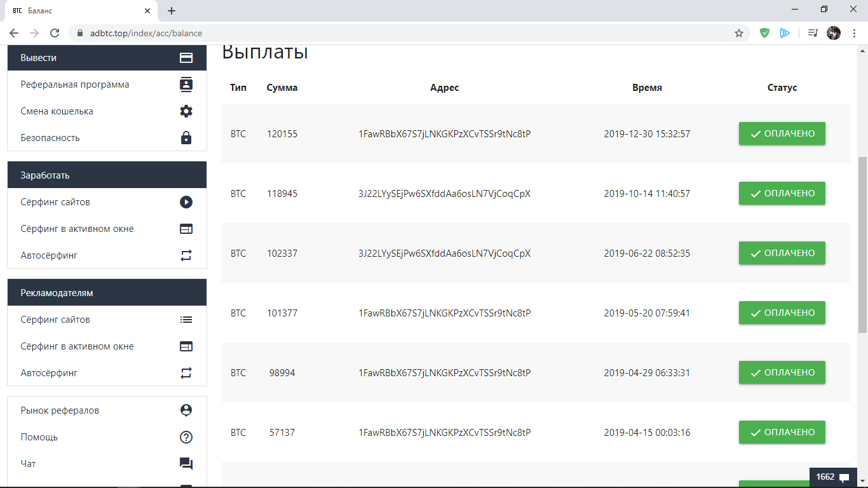Click the amount 98994
This screenshot has height=488, width=868.
(x=282, y=373)
